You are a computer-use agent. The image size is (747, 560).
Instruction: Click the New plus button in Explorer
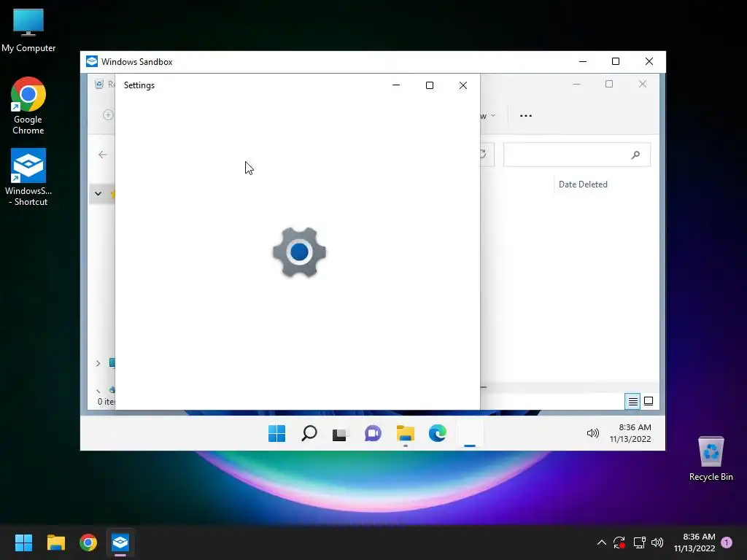tap(108, 114)
